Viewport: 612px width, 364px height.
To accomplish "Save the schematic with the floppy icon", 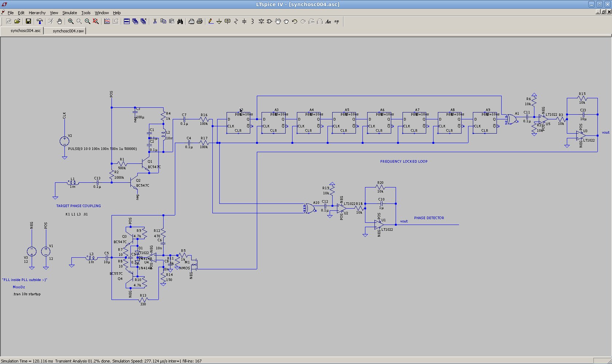I will click(28, 21).
